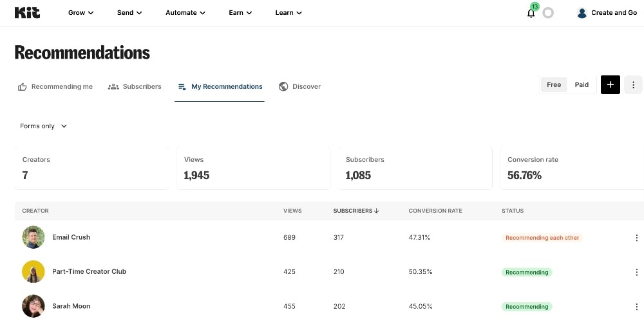644x328 pixels.
Task: Click the Status column header
Action: [x=513, y=211]
